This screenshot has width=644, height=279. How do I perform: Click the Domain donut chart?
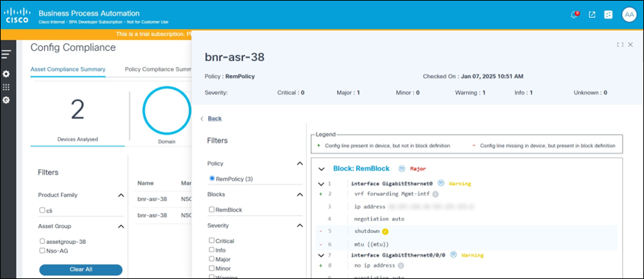[x=166, y=110]
